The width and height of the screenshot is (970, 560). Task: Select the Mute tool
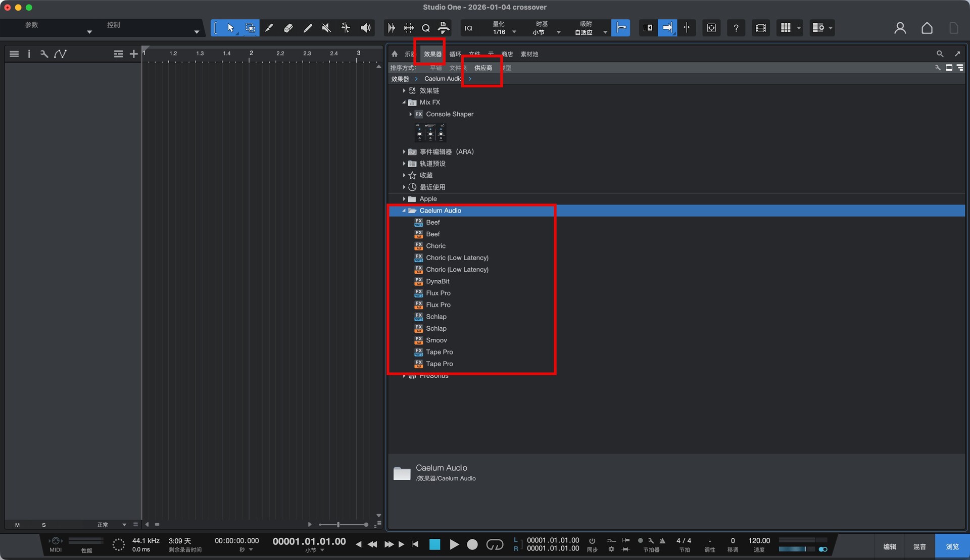[326, 28]
